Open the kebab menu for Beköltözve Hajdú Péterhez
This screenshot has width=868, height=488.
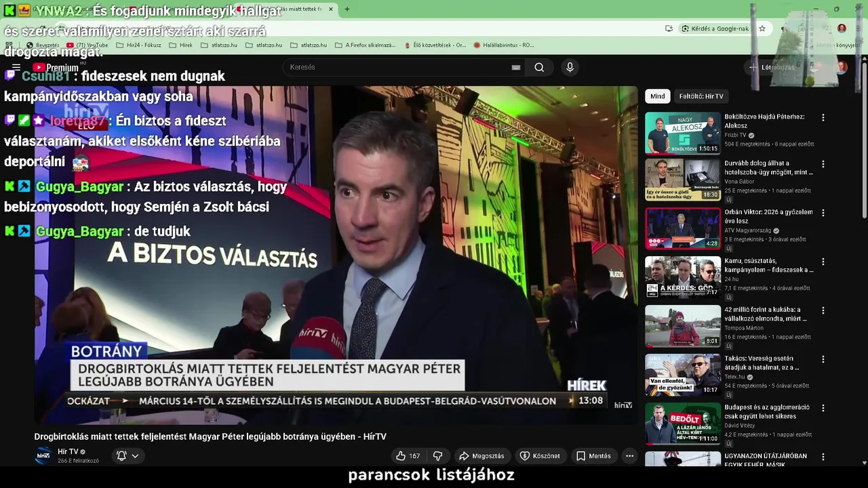point(823,117)
